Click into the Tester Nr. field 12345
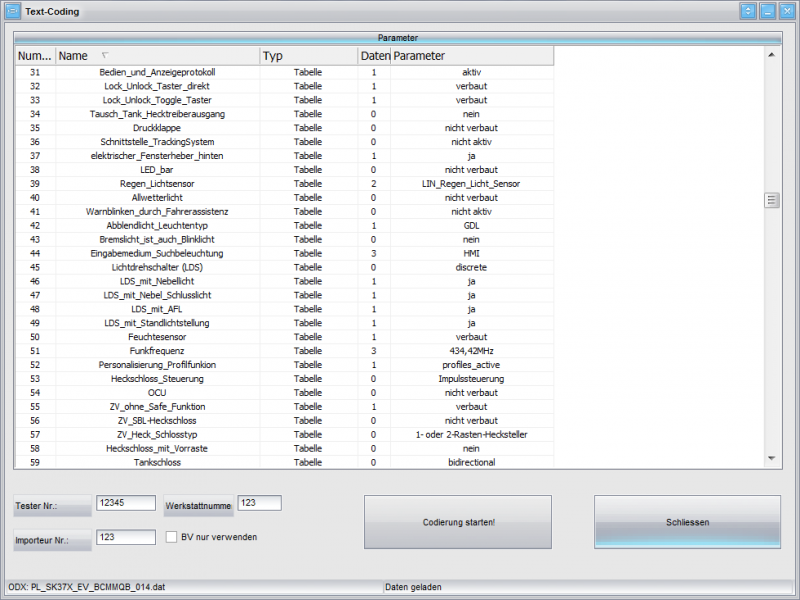 126,503
